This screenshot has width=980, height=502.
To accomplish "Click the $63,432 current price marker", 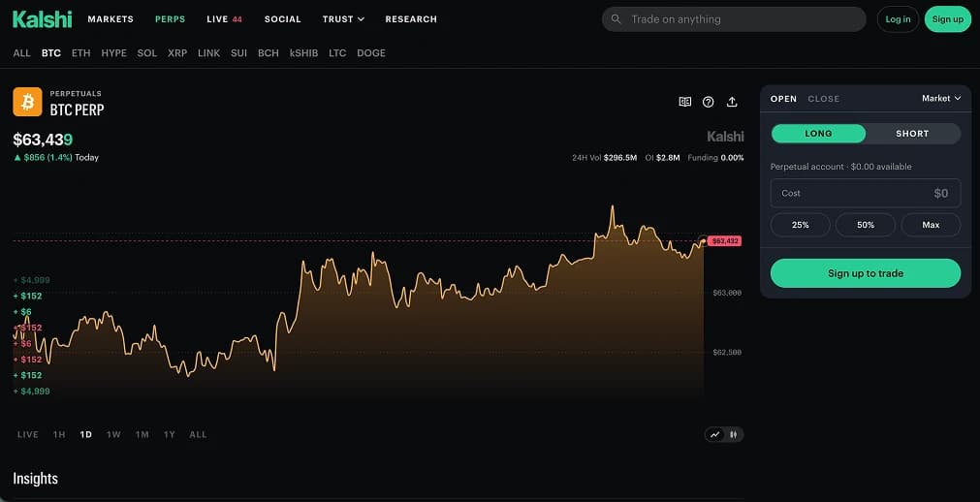I will (x=725, y=240).
